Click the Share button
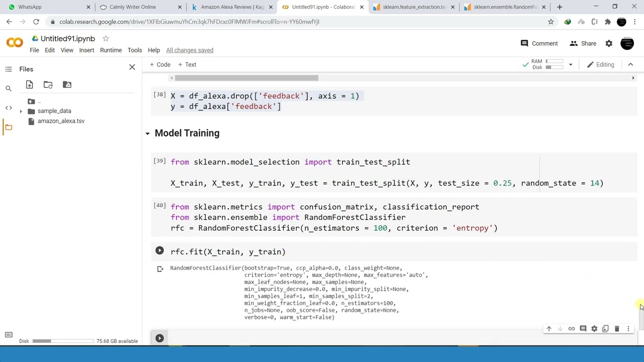 pyautogui.click(x=583, y=44)
